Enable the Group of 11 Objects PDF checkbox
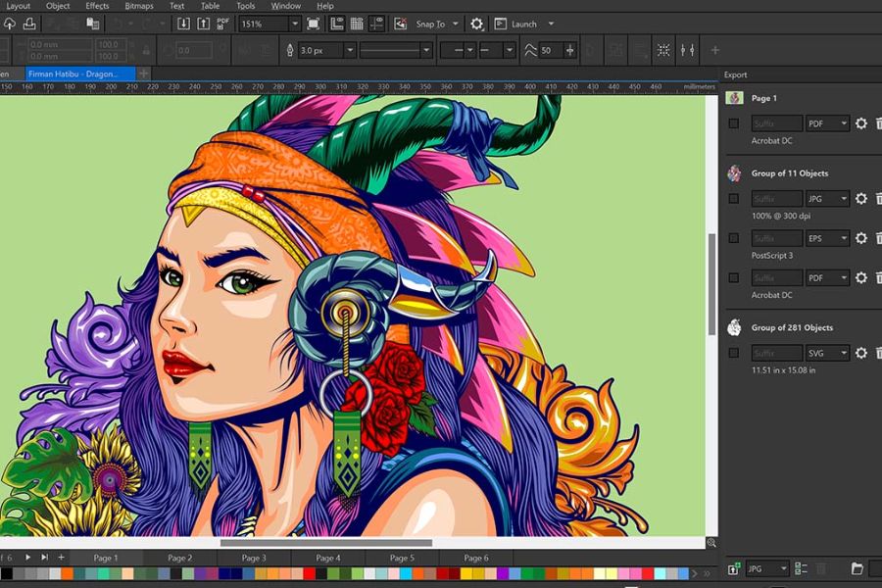882x588 pixels. pos(733,277)
